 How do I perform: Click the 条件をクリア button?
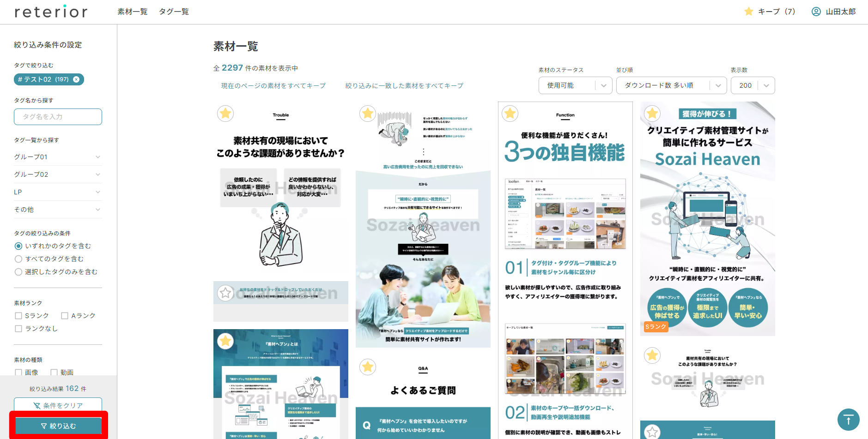58,405
